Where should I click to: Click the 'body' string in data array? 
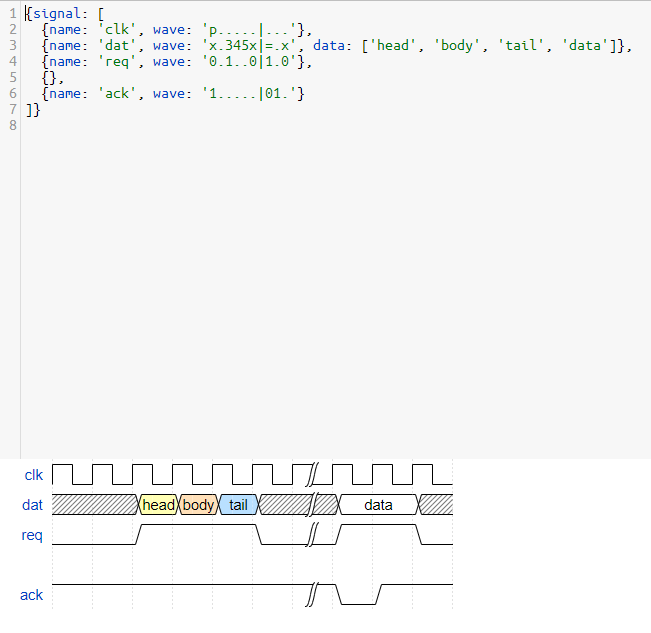pyautogui.click(x=457, y=45)
